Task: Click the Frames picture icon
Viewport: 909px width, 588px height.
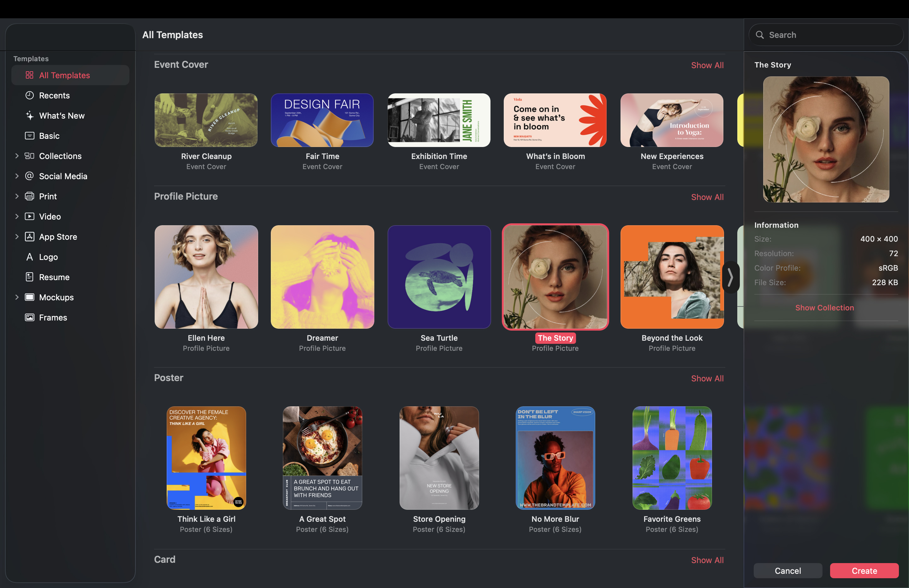Action: point(30,317)
